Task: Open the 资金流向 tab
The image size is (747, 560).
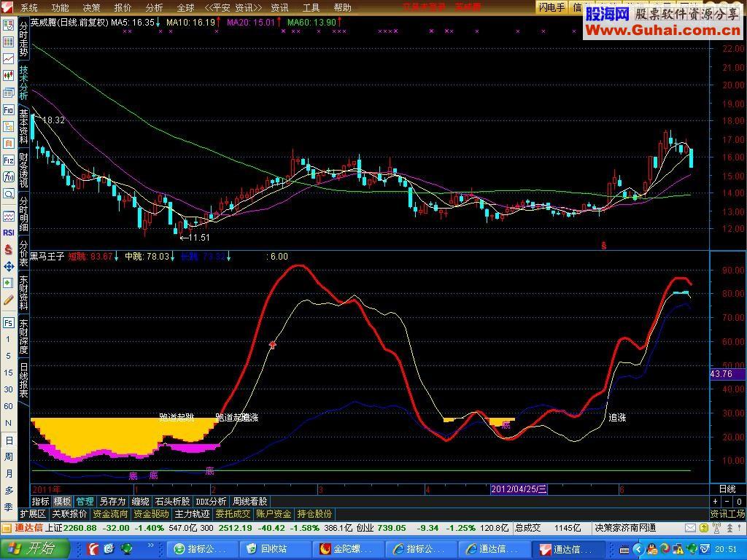Action: [x=110, y=514]
